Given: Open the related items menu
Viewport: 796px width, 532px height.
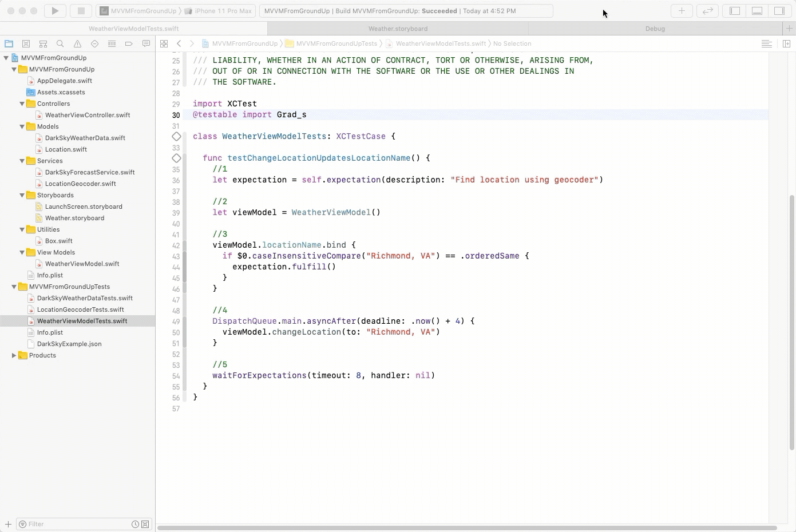Looking at the screenshot, I should point(164,43).
